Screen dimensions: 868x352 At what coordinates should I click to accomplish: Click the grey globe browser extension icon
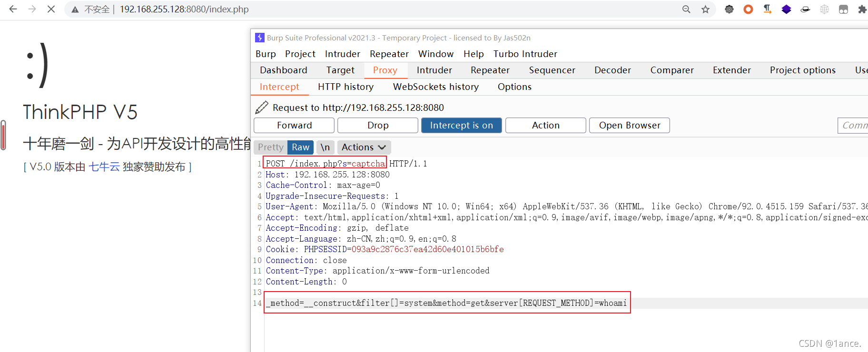824,9
